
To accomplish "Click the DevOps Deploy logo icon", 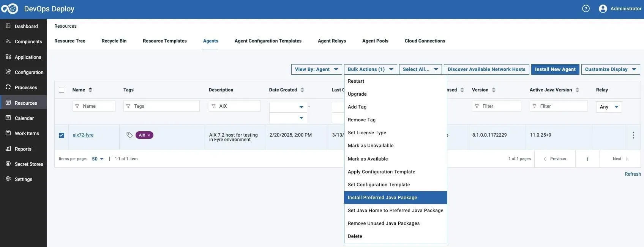I will coord(9,9).
